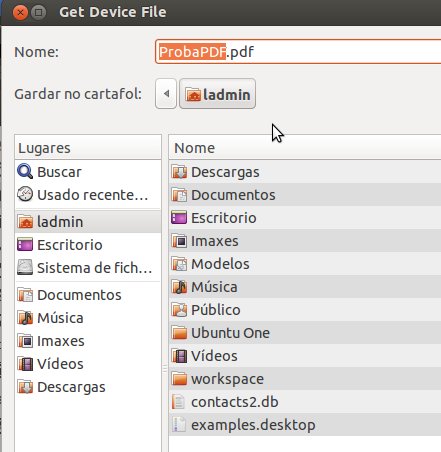Image resolution: width=441 pixels, height=452 pixels.
Task: Click the examples.desktop file icon
Action: pos(179,425)
